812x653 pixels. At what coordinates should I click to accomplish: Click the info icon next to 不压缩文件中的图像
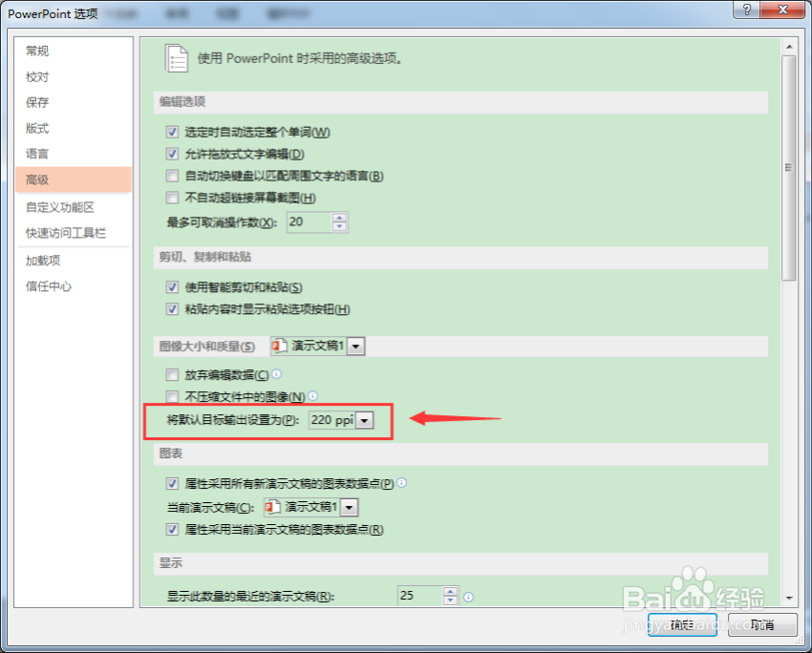(x=311, y=396)
